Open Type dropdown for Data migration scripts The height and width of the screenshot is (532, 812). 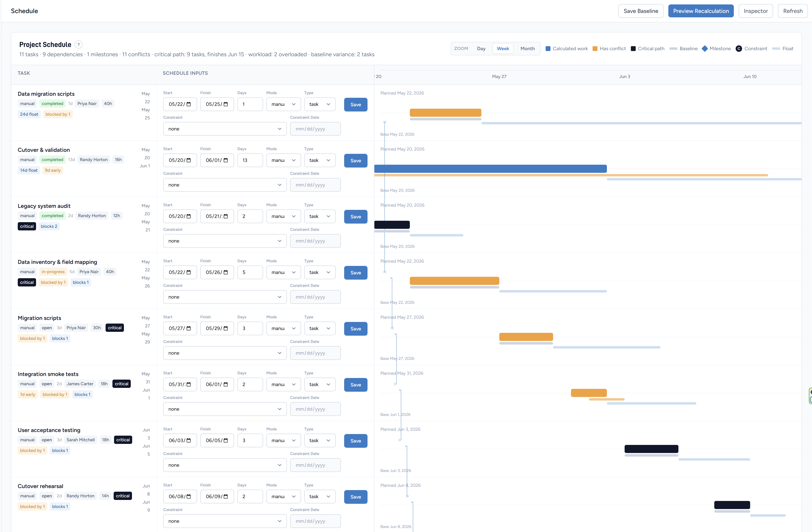[320, 104]
